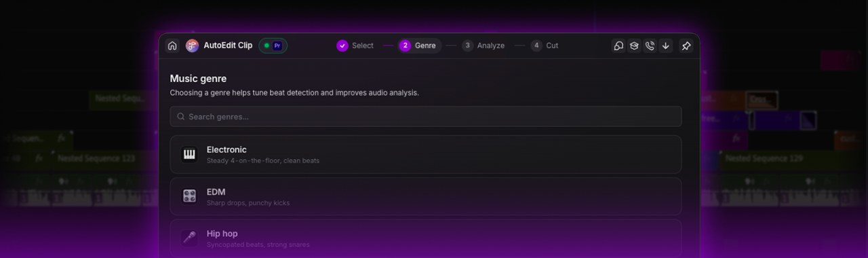Click "Syncopated beats, strong snares" description
The height and width of the screenshot is (258, 868).
(258, 244)
